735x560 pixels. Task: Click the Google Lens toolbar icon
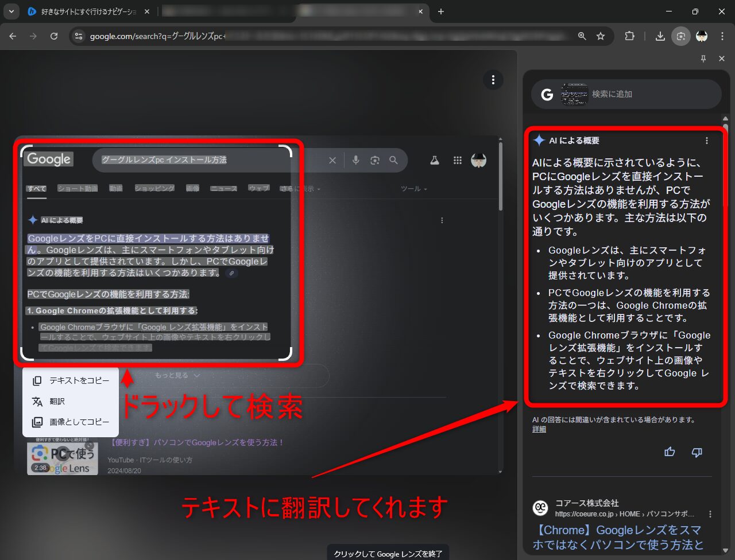coord(681,36)
